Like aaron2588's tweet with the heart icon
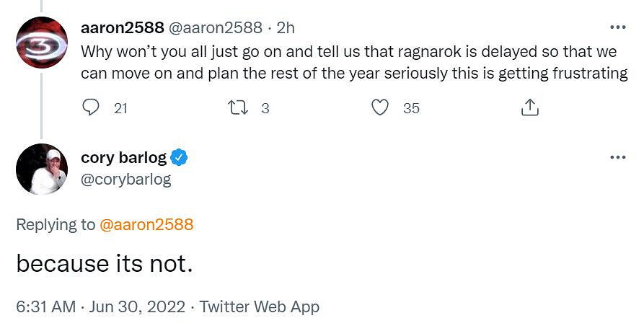This screenshot has width=644, height=331. pyautogui.click(x=380, y=108)
